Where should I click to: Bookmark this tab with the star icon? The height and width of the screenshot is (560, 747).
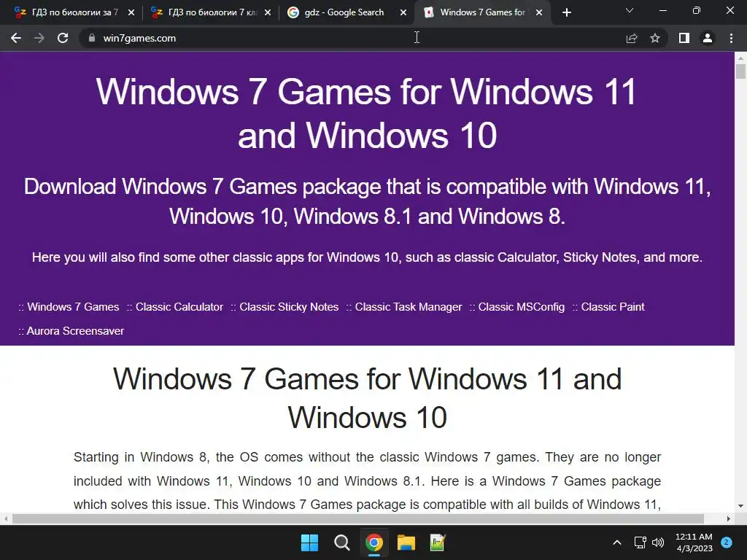point(655,38)
